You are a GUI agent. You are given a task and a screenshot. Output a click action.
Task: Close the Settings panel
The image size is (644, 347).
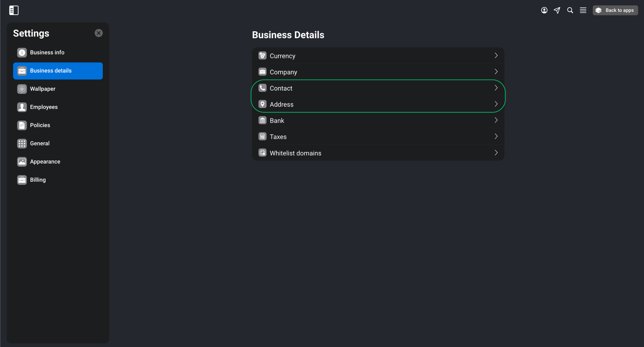[99, 33]
